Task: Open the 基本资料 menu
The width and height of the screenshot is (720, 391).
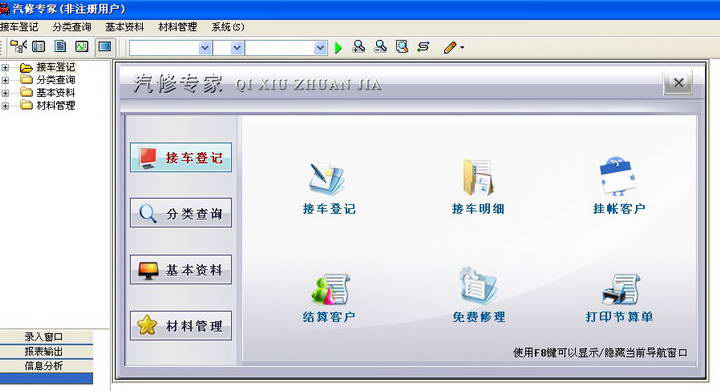Action: tap(124, 27)
